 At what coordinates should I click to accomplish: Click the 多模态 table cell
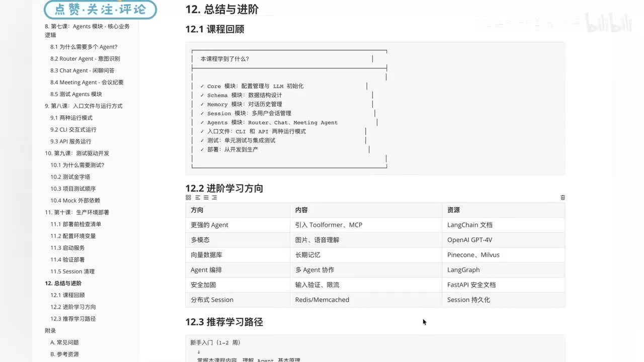click(237, 240)
